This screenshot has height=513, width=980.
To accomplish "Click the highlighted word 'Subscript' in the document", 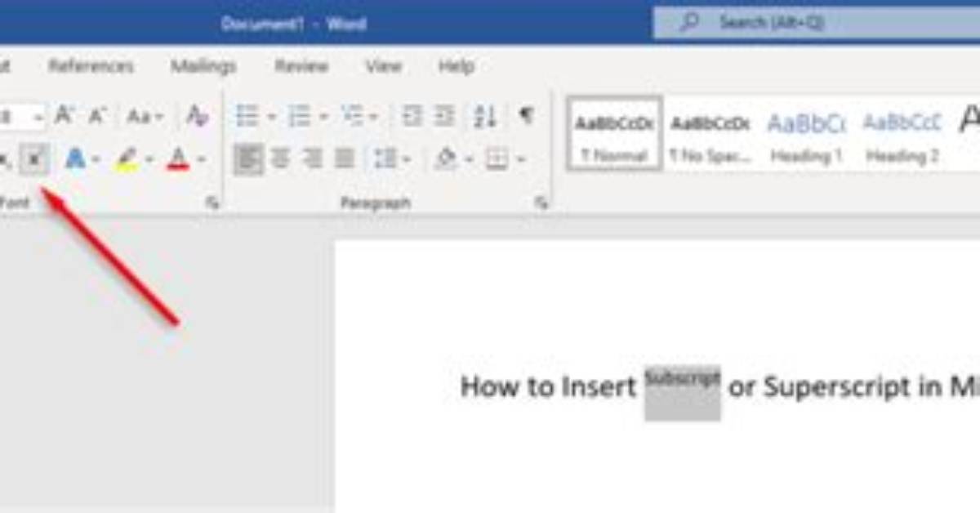I will coord(683,378).
